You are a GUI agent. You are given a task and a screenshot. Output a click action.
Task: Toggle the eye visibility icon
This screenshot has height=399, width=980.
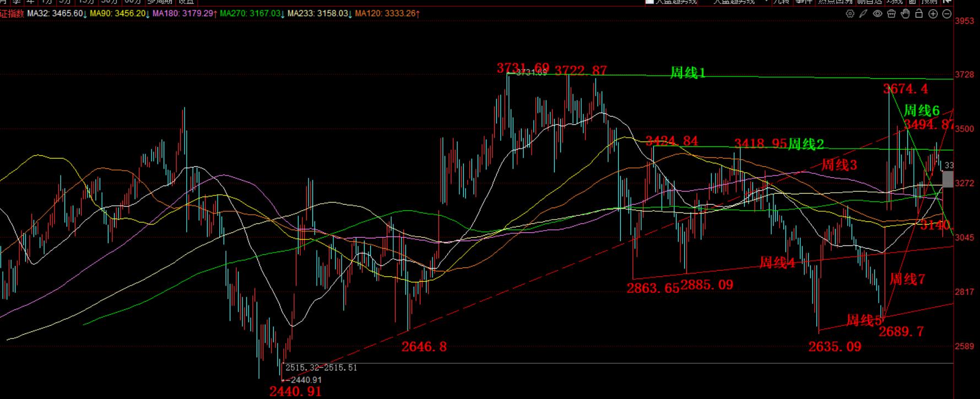[x=878, y=14]
